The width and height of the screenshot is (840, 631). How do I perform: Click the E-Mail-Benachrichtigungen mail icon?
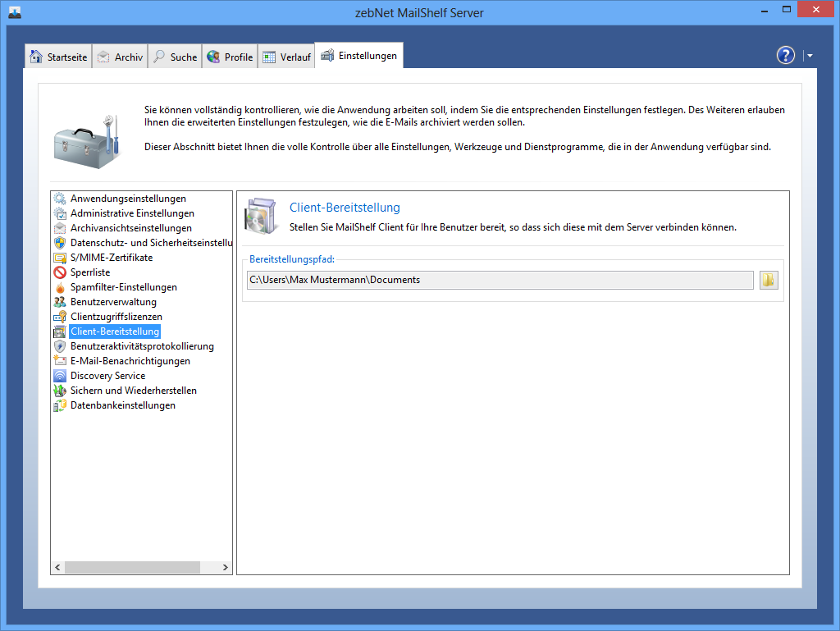tap(60, 361)
